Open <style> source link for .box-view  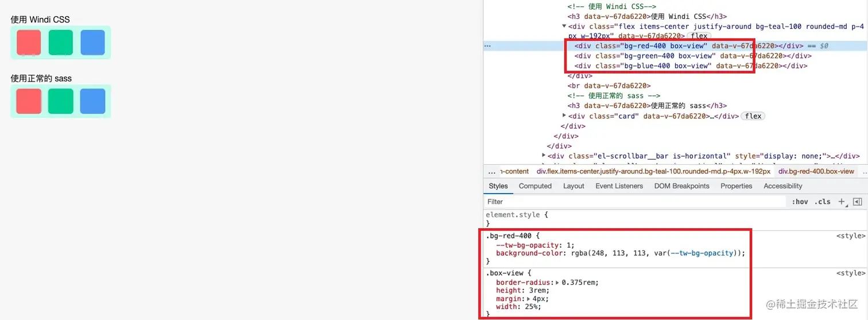point(851,273)
